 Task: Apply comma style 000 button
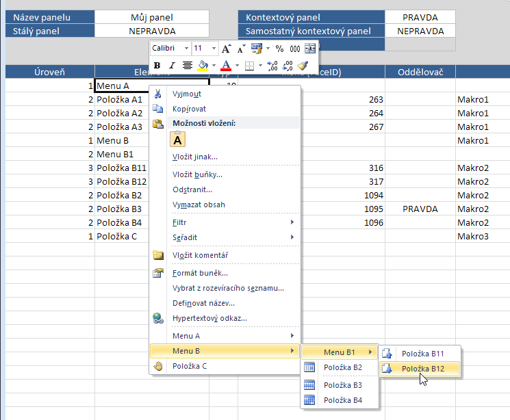pyautogui.click(x=294, y=49)
